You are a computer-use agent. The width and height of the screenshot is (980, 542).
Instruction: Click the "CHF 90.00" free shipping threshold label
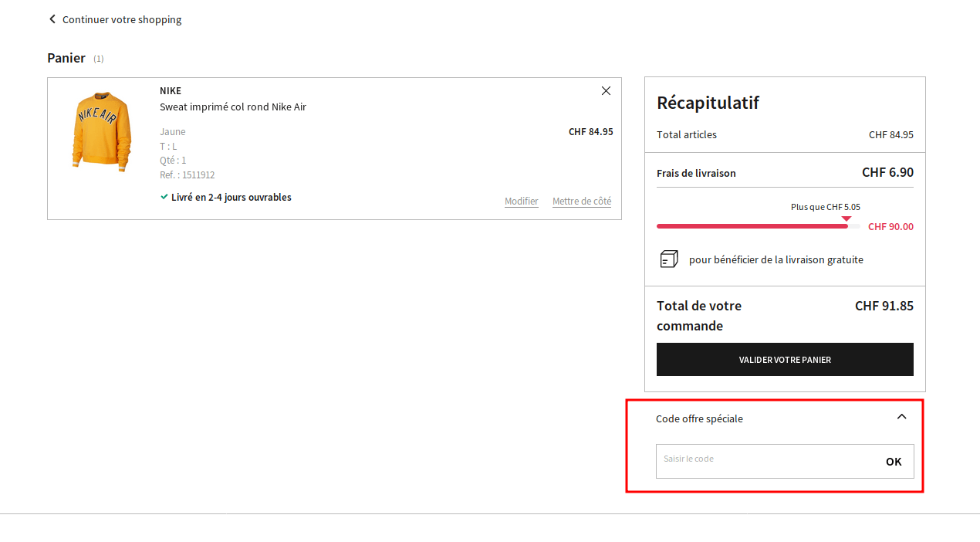[890, 226]
